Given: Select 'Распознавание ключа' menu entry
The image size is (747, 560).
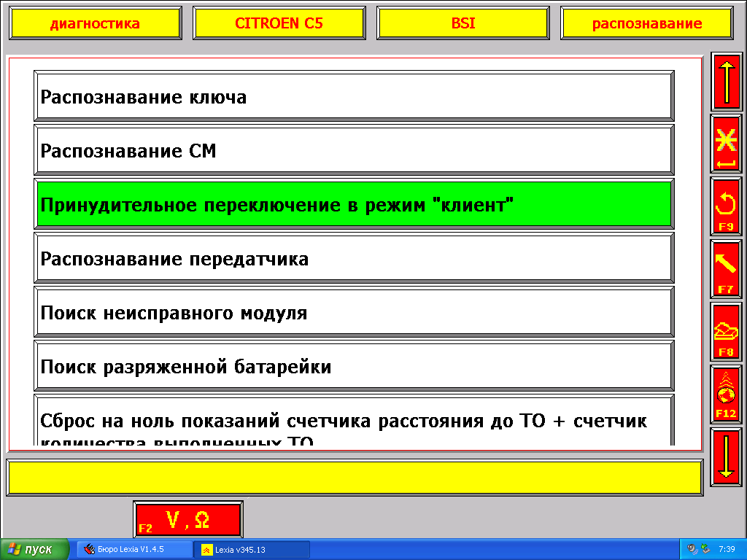Looking at the screenshot, I should click(354, 97).
